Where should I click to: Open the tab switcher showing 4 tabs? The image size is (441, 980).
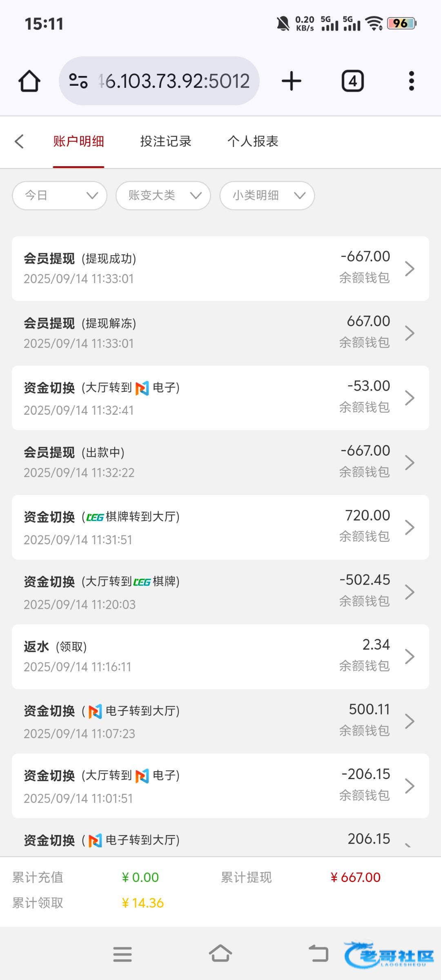[x=353, y=81]
